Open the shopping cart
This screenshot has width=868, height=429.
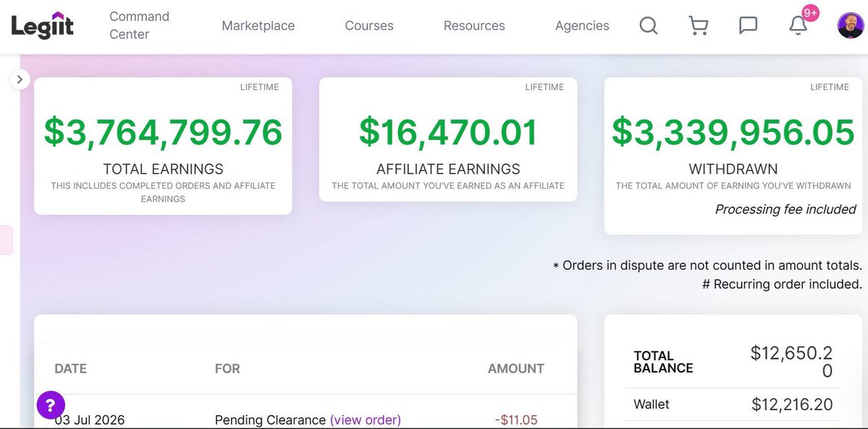pos(698,25)
